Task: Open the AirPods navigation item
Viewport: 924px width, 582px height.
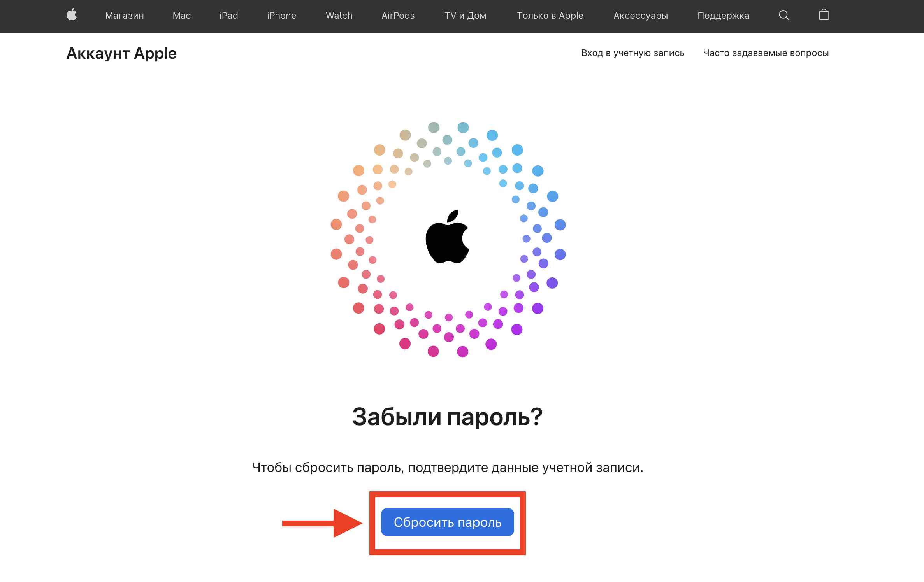Action: click(398, 16)
